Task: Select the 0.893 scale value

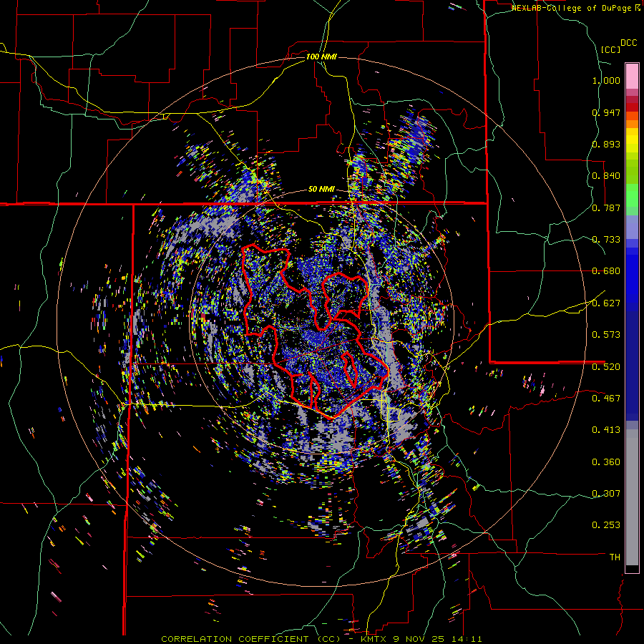Action: coord(606,144)
